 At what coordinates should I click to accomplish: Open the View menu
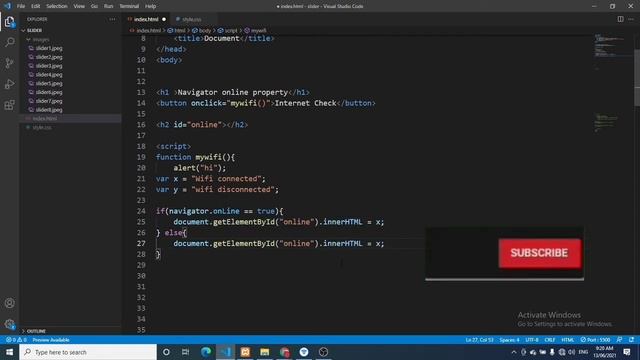79,6
